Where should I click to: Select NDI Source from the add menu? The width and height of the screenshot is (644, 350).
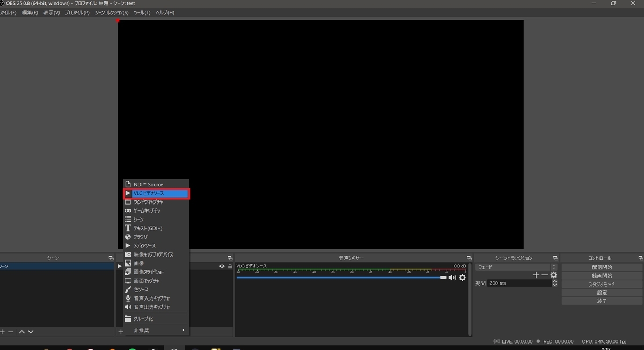(x=156, y=184)
